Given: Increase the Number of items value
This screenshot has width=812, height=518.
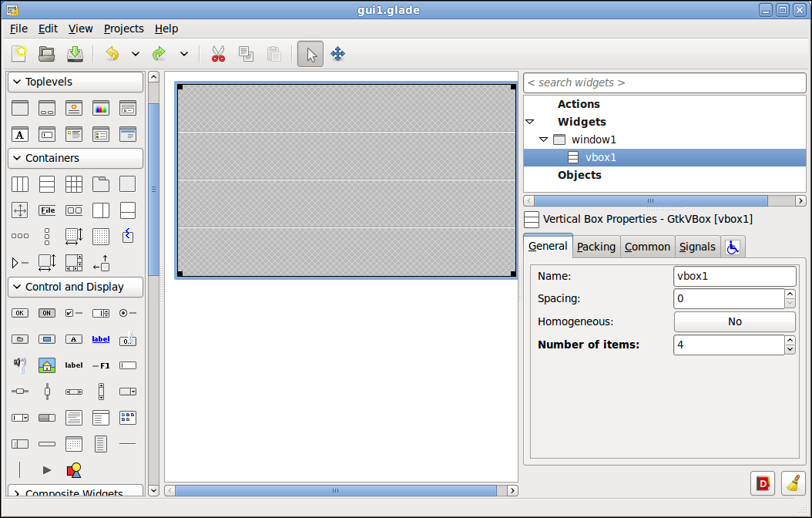Looking at the screenshot, I should 790,341.
